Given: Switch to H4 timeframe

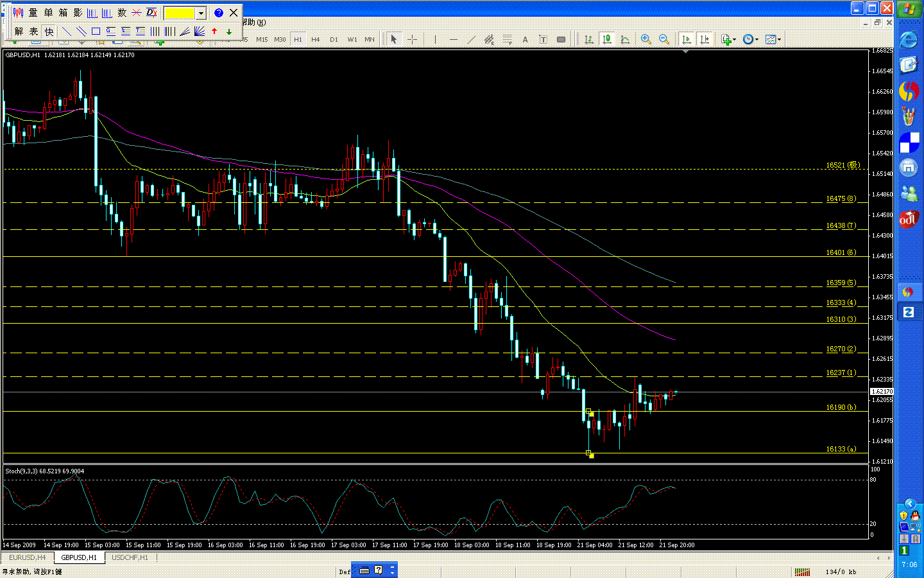Looking at the screenshot, I should point(316,39).
